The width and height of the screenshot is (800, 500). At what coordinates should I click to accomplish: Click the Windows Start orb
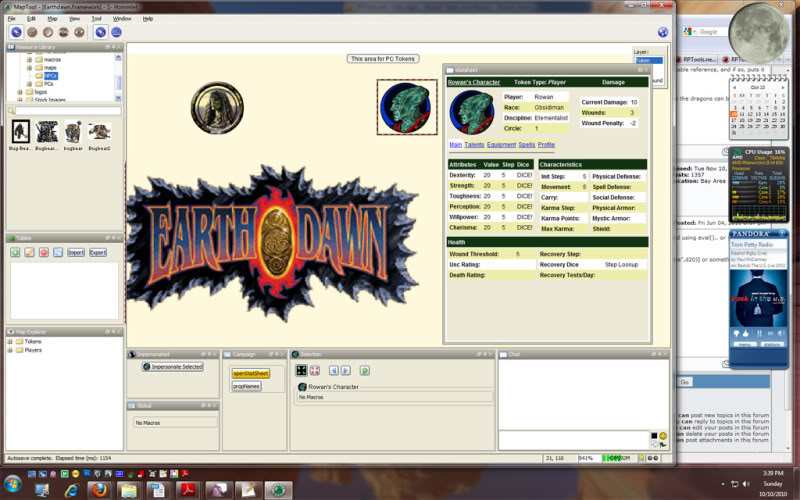(13, 484)
